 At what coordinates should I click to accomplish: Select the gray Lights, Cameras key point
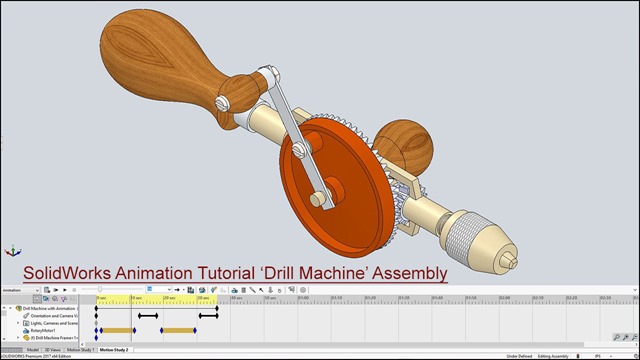(96, 323)
